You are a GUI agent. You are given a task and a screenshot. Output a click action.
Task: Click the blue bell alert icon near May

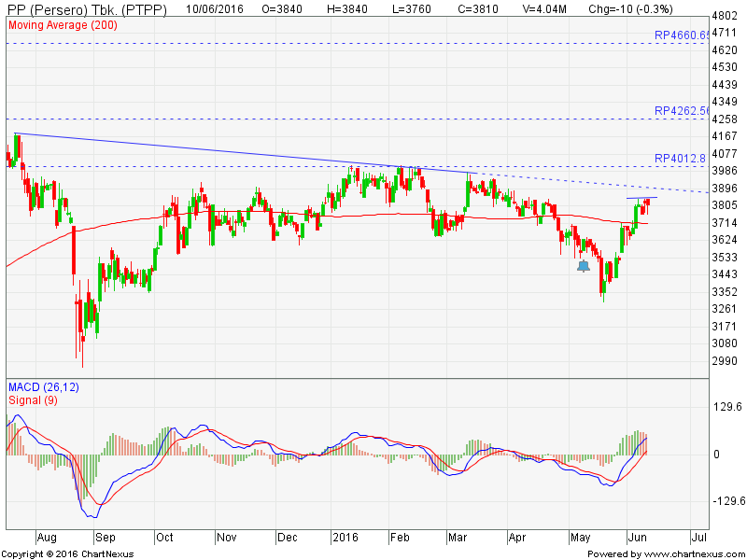[x=584, y=265]
